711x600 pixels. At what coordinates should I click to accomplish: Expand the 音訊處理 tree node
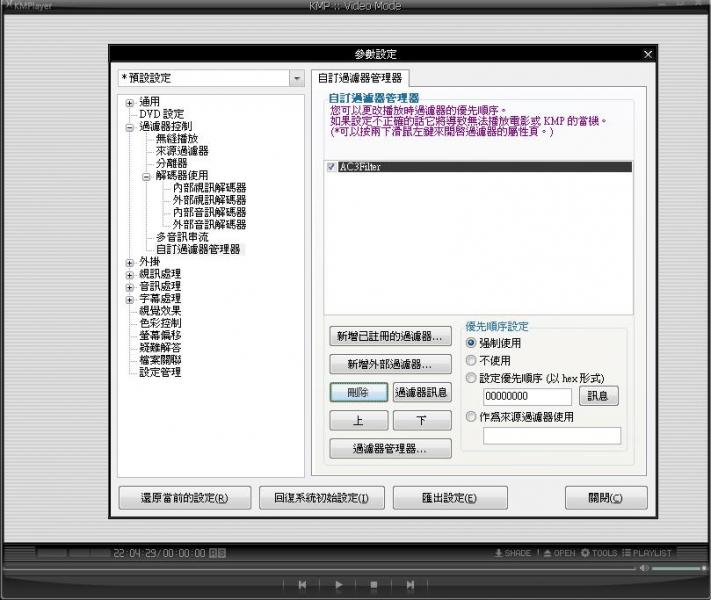130,287
